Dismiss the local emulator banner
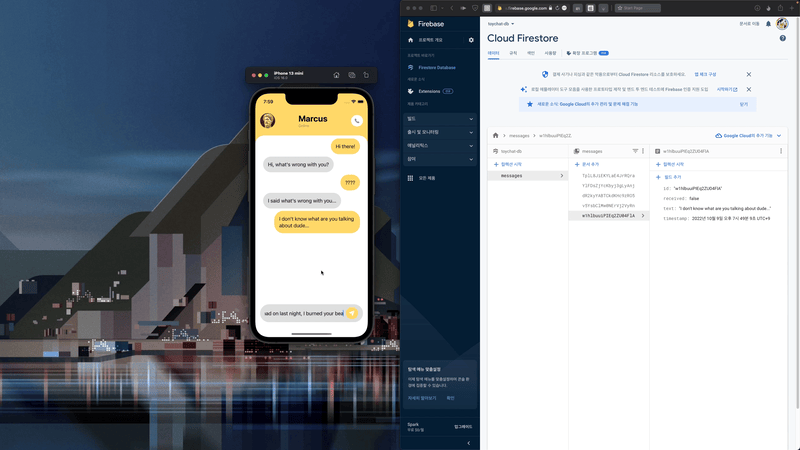Image resolution: width=800 pixels, height=450 pixels. 748,89
